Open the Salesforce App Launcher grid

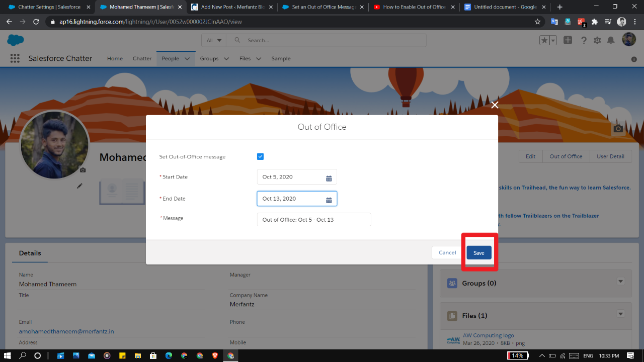pyautogui.click(x=15, y=58)
